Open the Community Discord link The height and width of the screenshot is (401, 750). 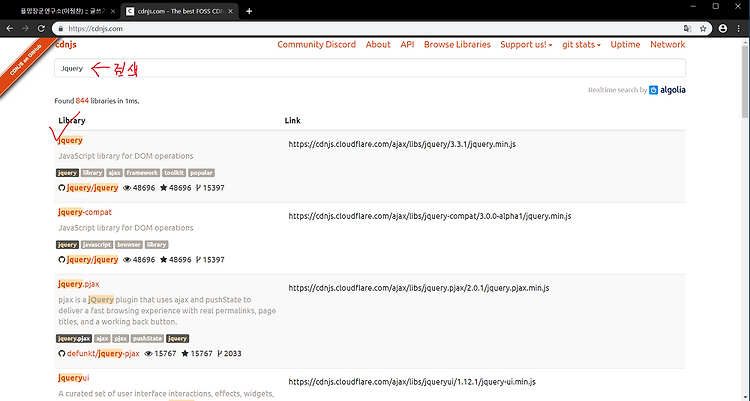click(317, 45)
